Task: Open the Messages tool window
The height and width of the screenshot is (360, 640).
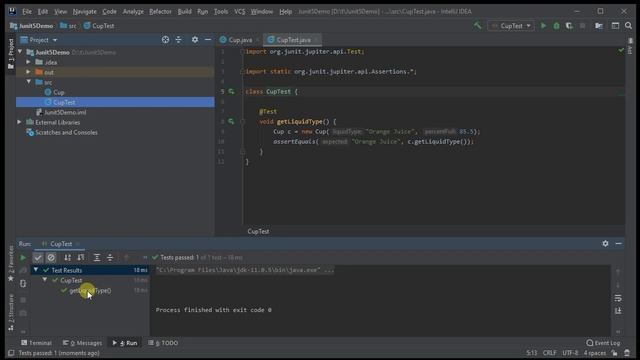Action: 82,343
